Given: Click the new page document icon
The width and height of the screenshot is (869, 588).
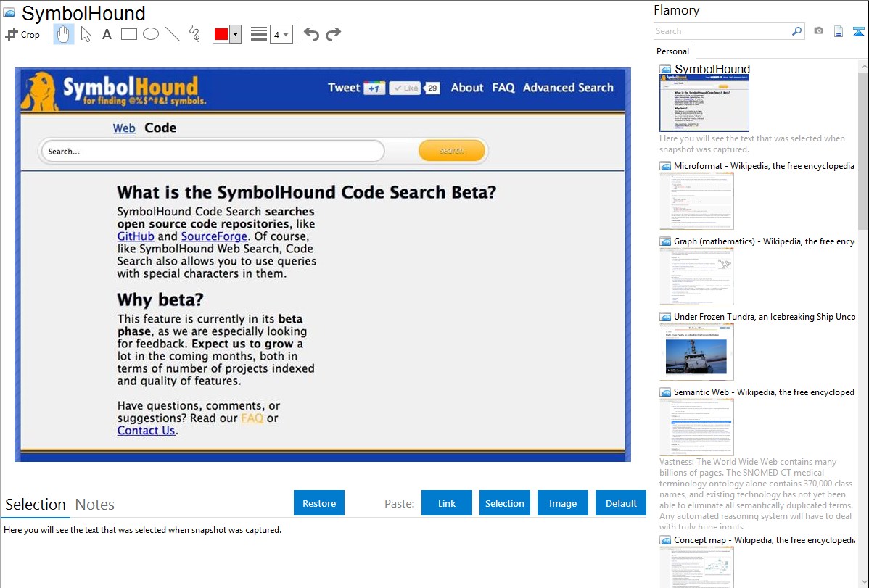Looking at the screenshot, I should 839,31.
